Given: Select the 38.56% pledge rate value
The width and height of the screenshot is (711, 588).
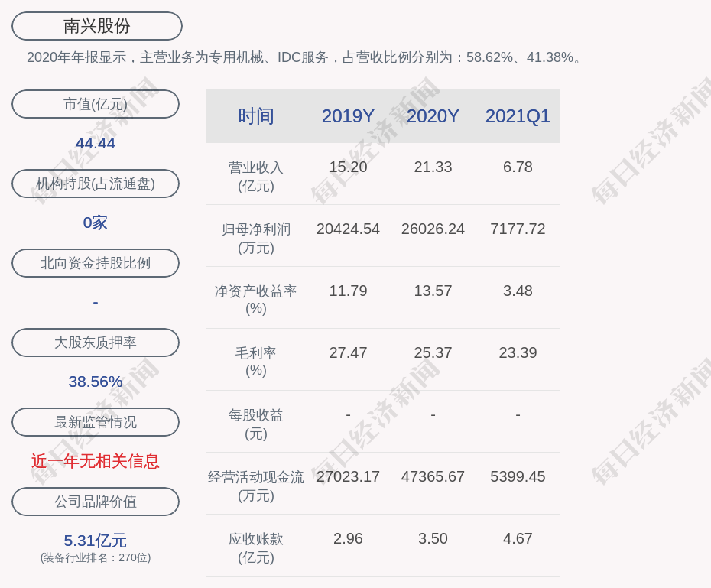Looking at the screenshot, I should pyautogui.click(x=96, y=382).
